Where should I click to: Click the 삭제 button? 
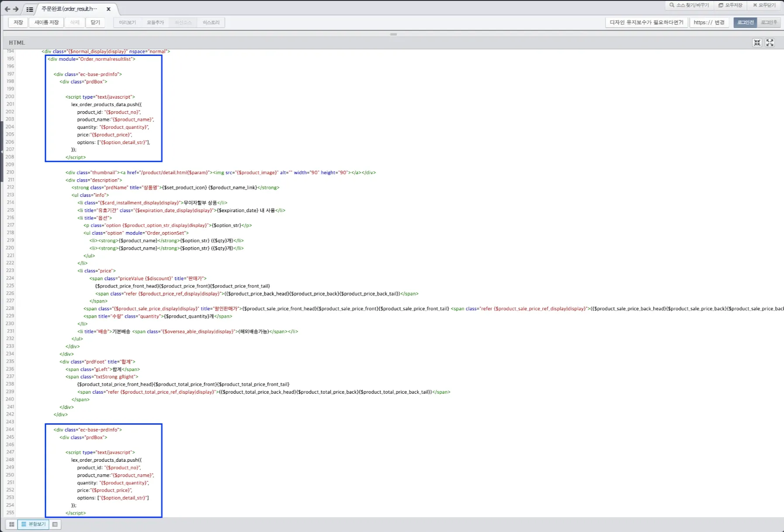[x=75, y=22]
